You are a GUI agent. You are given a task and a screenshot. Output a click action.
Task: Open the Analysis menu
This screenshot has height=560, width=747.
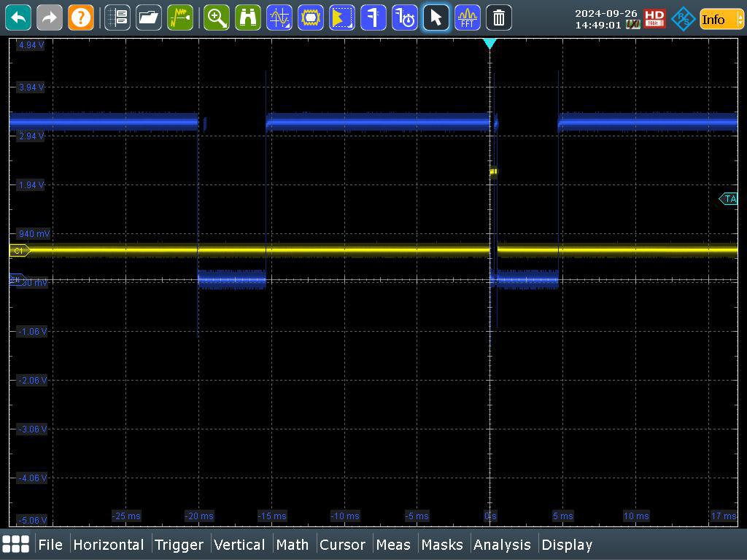click(502, 545)
